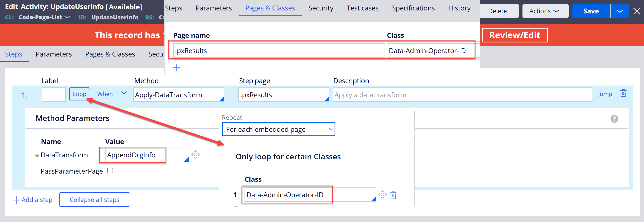Click Collapse all steps button
This screenshot has height=222, width=644.
click(x=94, y=200)
